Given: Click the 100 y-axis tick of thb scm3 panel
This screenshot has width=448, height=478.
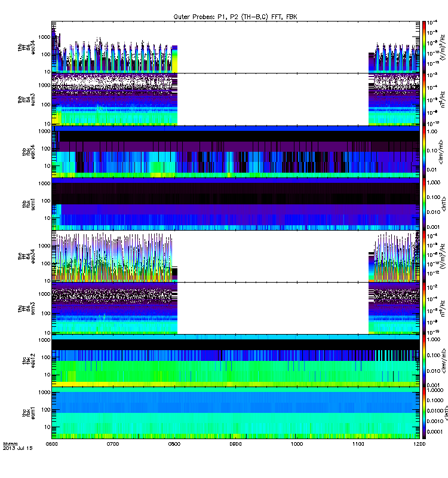Looking at the screenshot, I should click(x=46, y=105).
